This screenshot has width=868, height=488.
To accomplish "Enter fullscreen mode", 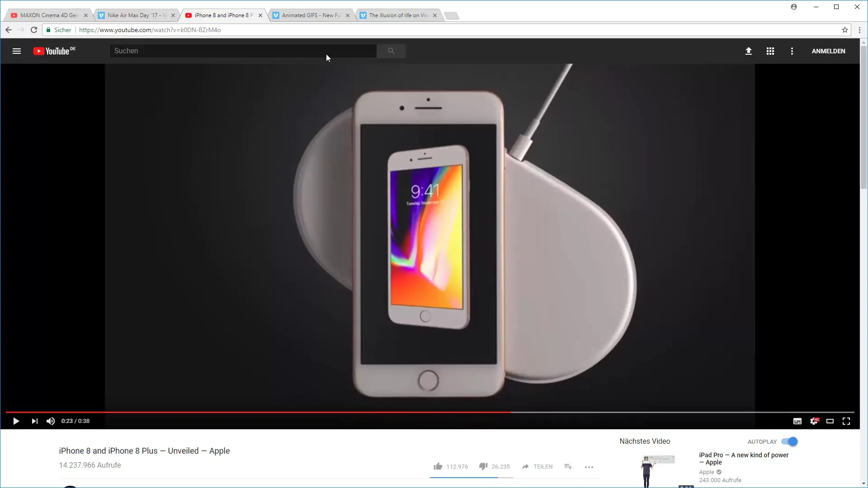I will coord(846,421).
